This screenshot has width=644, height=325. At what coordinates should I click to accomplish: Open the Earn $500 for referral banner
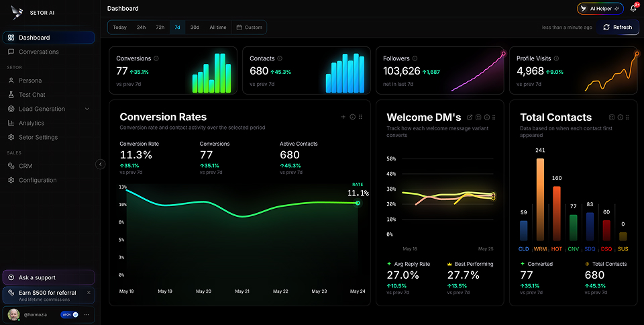point(49,295)
